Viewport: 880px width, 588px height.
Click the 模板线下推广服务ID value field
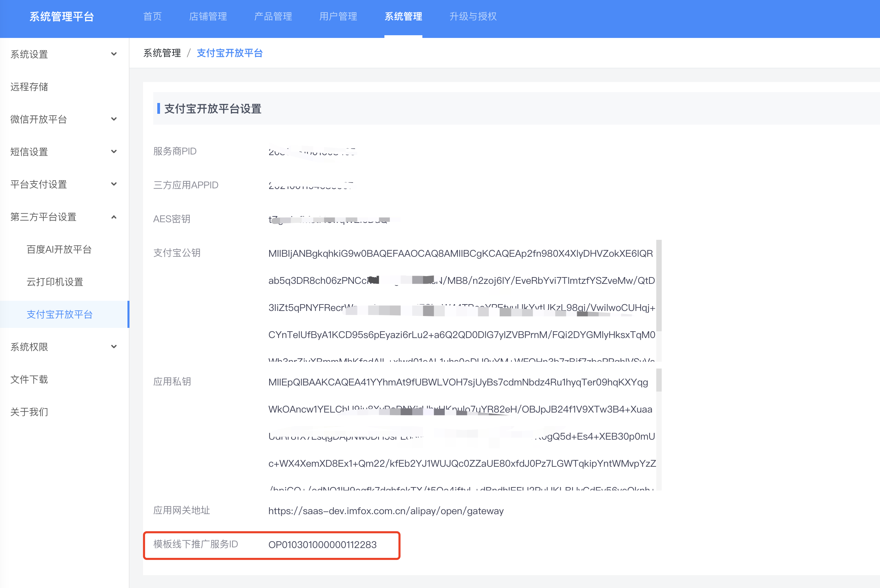click(x=322, y=545)
